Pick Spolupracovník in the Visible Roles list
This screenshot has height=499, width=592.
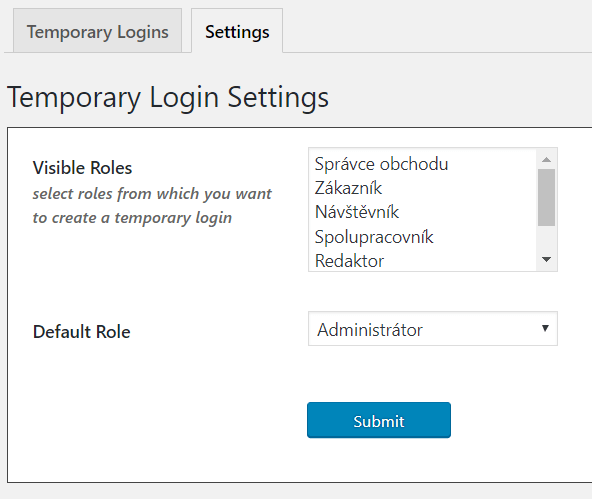point(422,237)
